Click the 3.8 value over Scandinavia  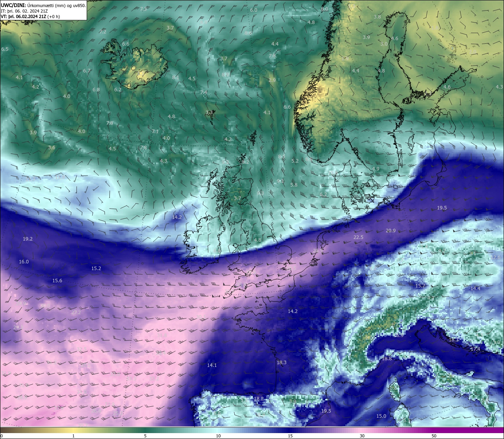pos(377,17)
